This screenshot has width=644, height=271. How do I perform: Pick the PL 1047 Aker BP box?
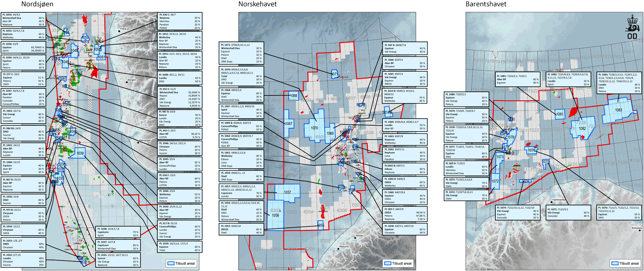(23, 97)
